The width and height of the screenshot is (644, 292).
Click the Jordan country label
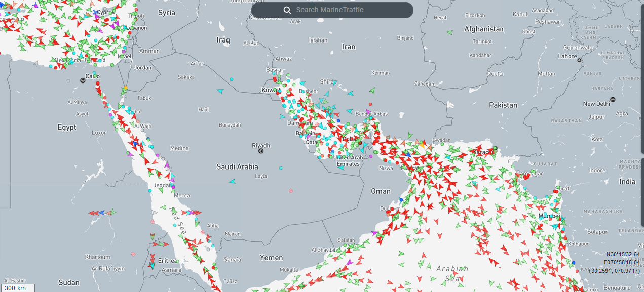click(x=143, y=68)
